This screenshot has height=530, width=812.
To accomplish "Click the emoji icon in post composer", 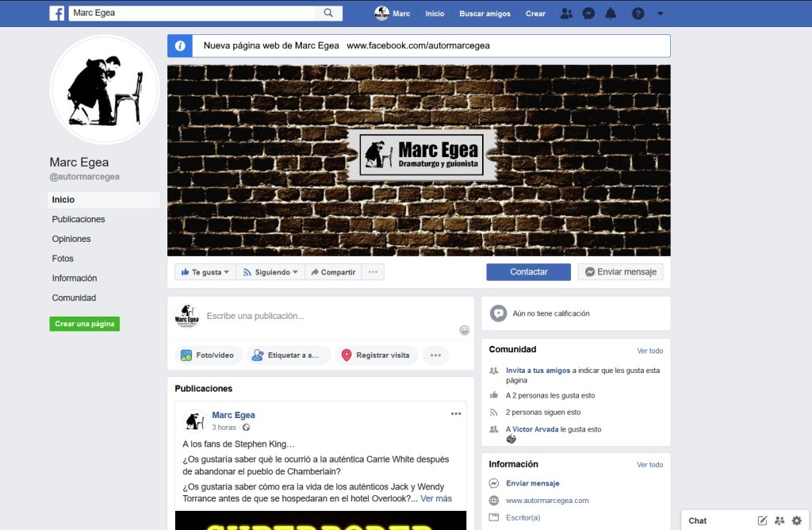I will click(465, 330).
